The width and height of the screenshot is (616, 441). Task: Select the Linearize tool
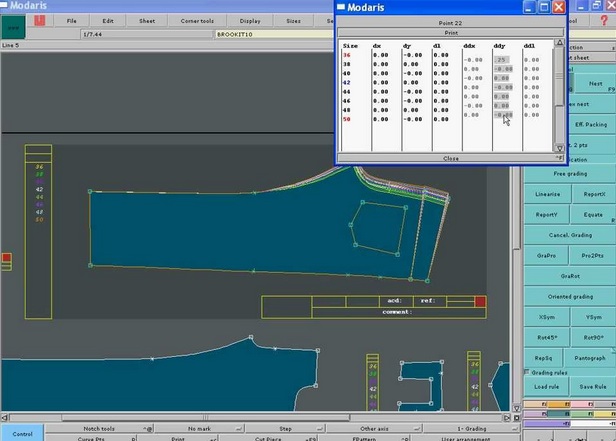click(x=547, y=194)
